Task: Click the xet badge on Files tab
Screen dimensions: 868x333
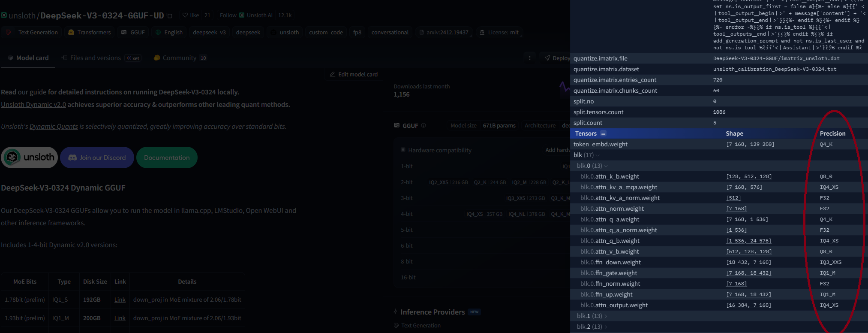Action: tap(133, 58)
